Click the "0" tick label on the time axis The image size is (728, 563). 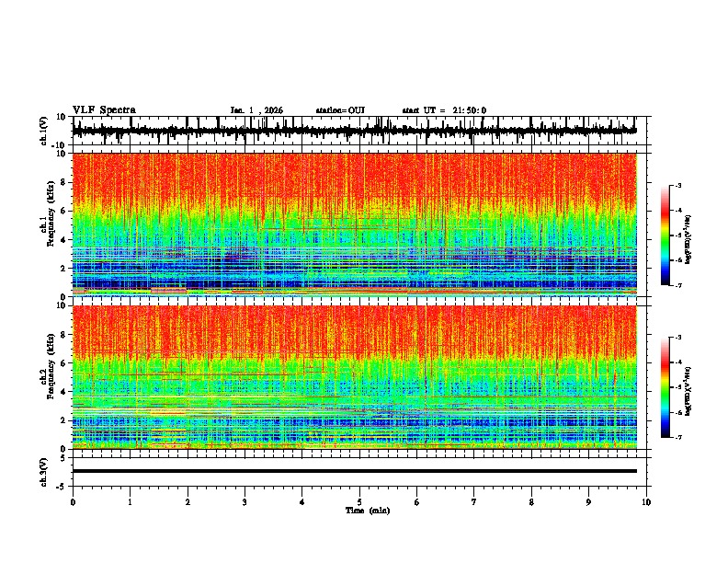point(73,502)
